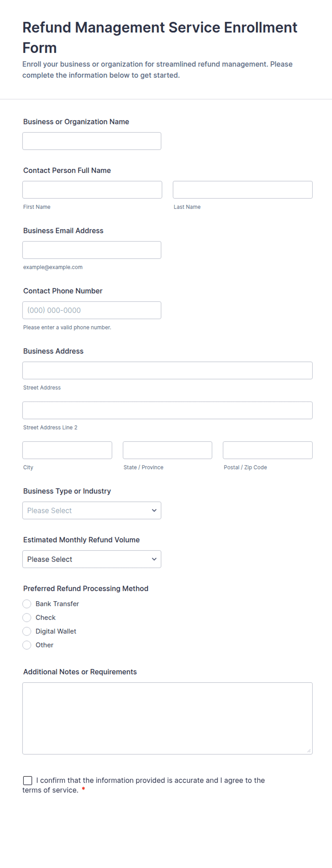Click the Contact Phone Number field
Image resolution: width=332 pixels, height=868 pixels.
tap(92, 310)
